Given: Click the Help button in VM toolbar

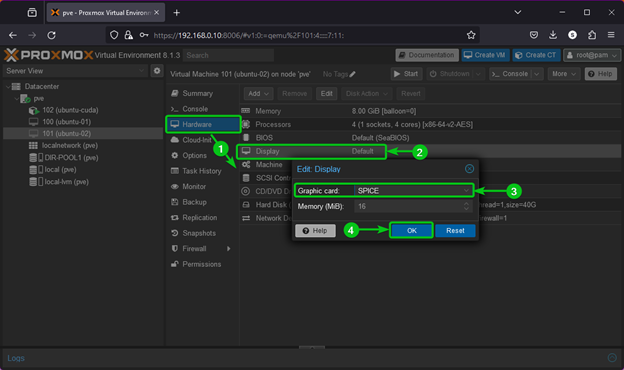Looking at the screenshot, I should tap(601, 74).
